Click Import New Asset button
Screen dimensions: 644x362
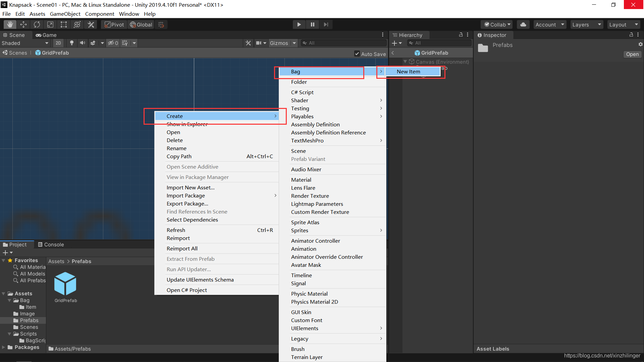coord(190,187)
